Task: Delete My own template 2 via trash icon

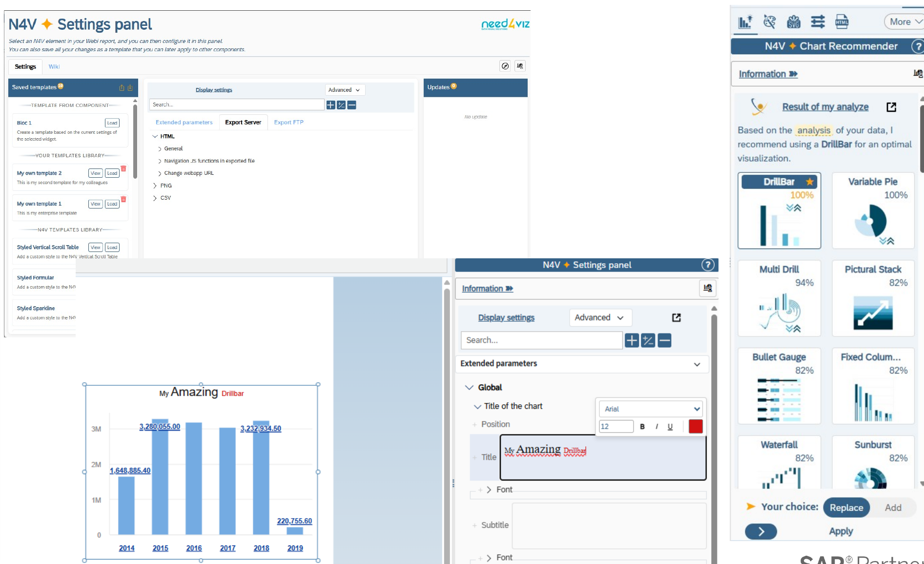Action: coord(123,168)
